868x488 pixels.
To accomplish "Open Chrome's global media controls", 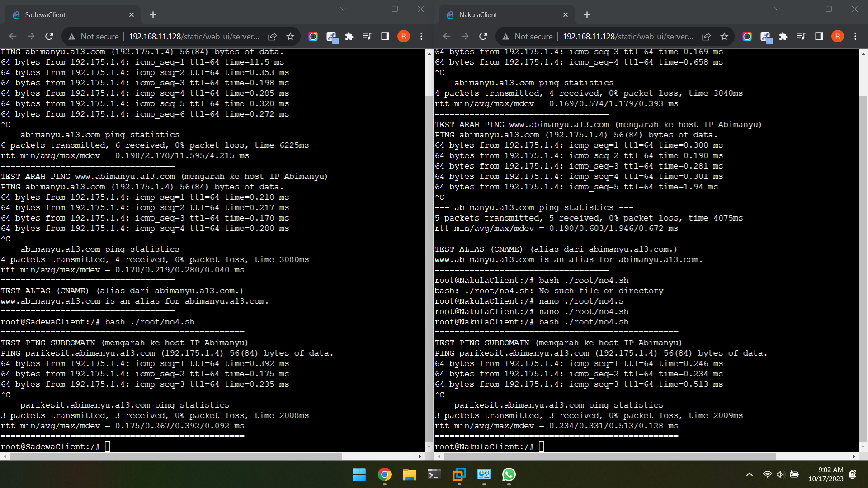I will pos(367,36).
